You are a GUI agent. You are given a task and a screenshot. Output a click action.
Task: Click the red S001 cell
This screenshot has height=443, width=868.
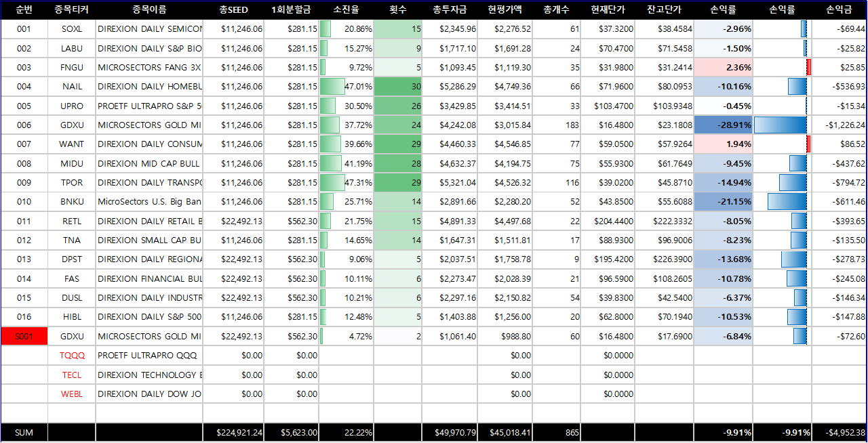[24, 336]
